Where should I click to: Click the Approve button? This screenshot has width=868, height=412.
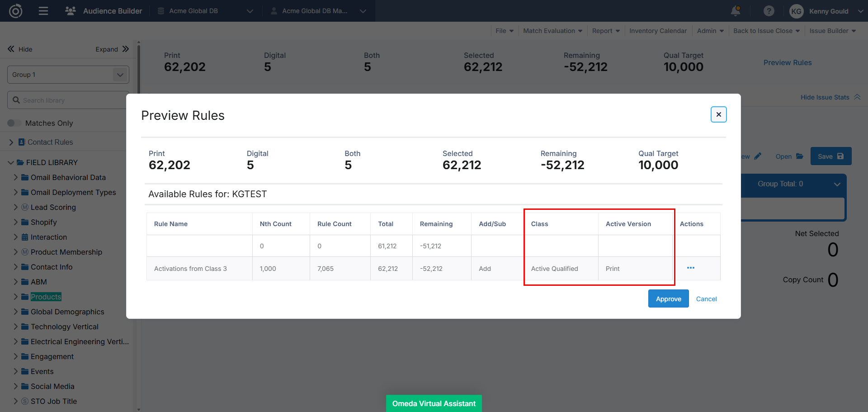tap(668, 299)
